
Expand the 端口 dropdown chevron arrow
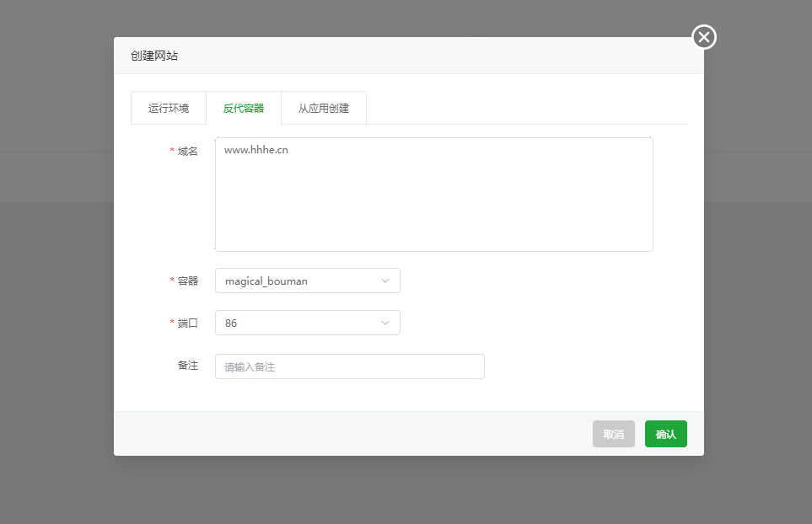point(385,323)
